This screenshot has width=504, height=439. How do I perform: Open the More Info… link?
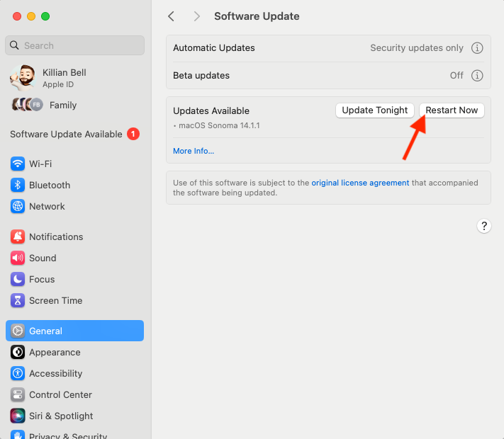point(194,151)
